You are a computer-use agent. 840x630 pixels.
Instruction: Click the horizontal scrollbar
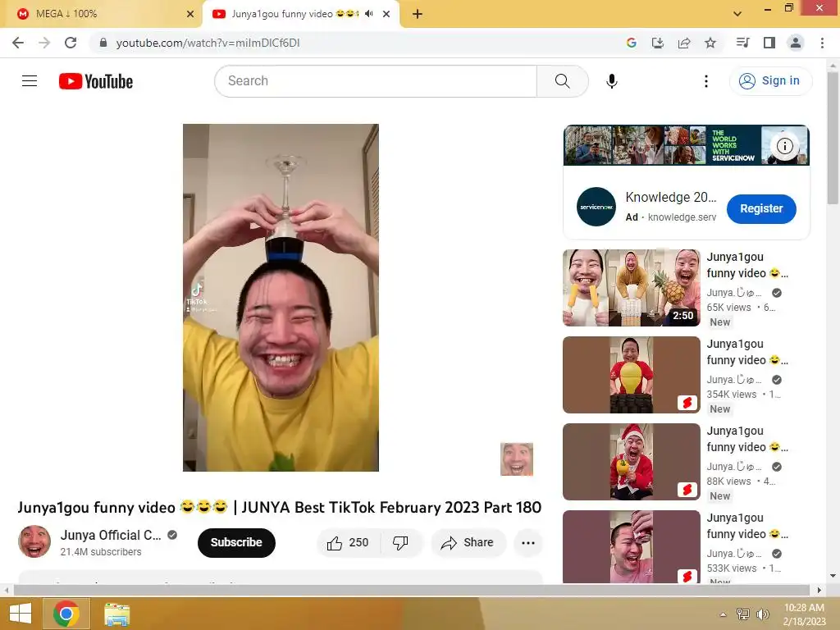click(x=412, y=590)
